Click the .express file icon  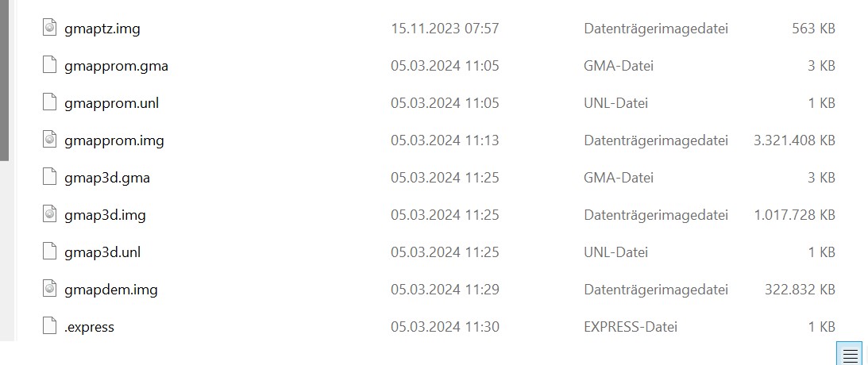(x=50, y=326)
